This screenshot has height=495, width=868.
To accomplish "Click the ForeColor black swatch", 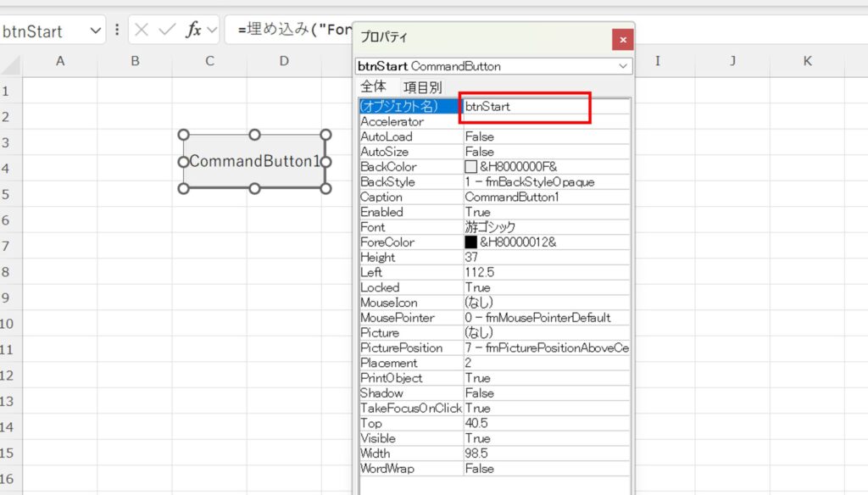I will [x=470, y=242].
